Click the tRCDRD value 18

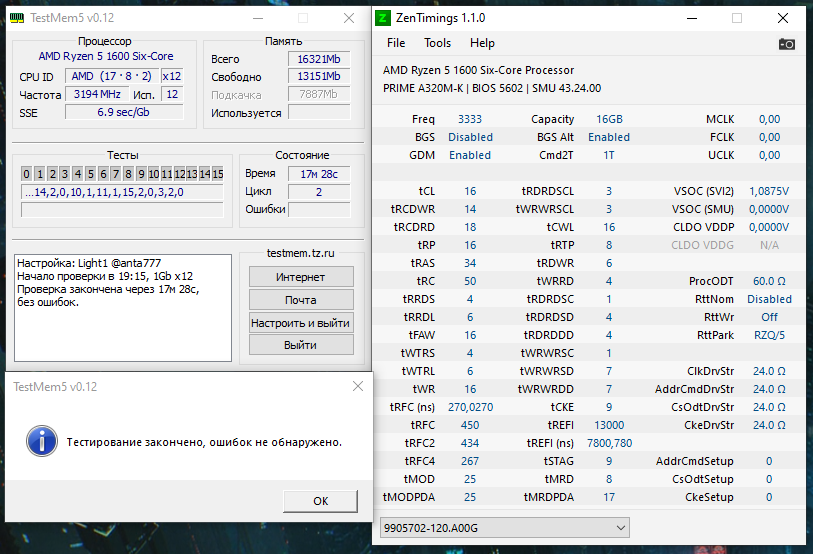470,227
